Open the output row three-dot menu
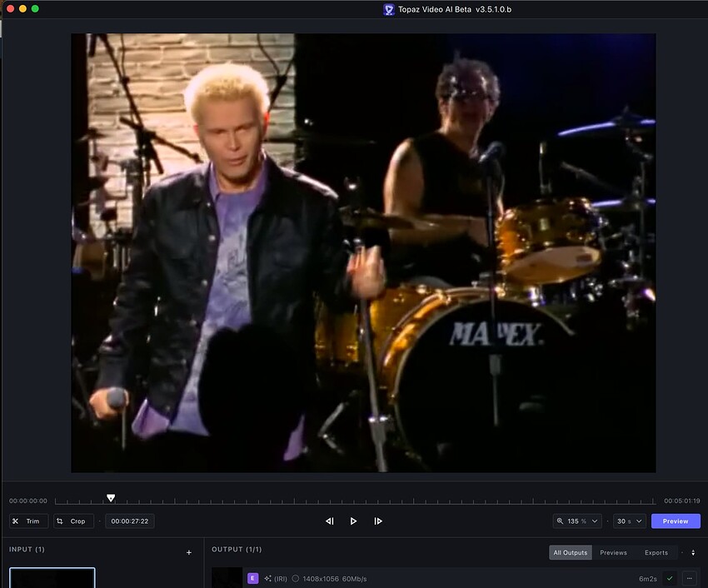The image size is (708, 588). [689, 578]
